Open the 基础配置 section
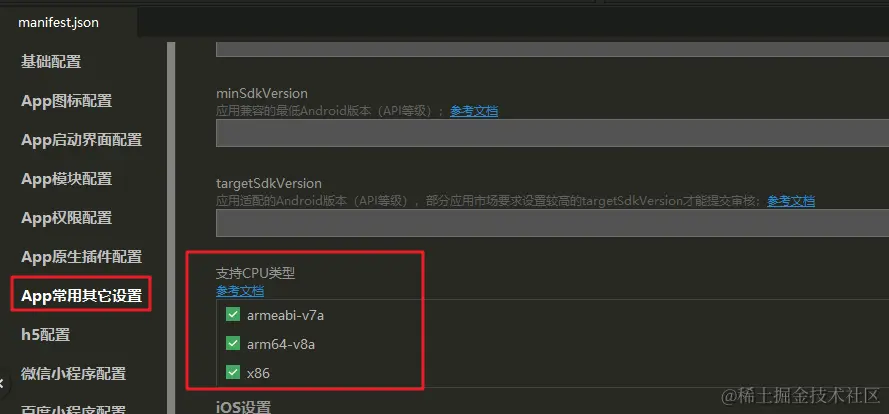The image size is (889, 414). coord(51,61)
